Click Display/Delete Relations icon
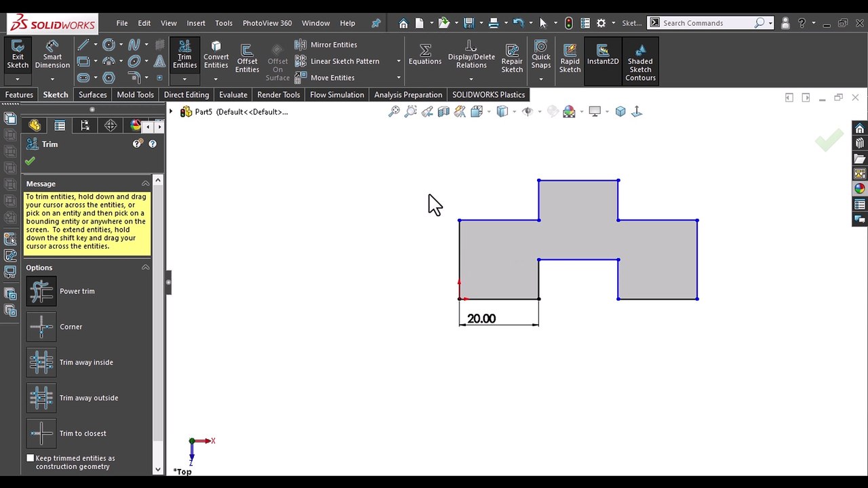 471,54
